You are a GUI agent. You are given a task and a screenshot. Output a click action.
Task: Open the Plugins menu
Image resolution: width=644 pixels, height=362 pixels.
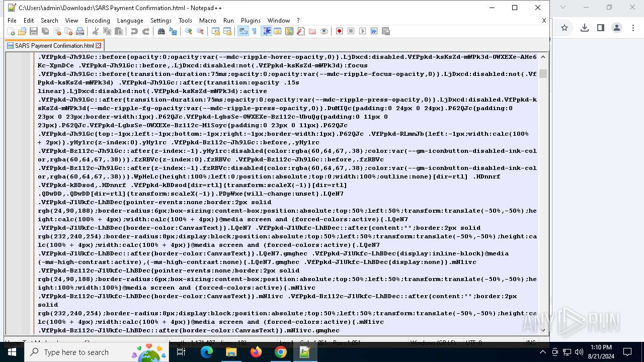pos(251,21)
